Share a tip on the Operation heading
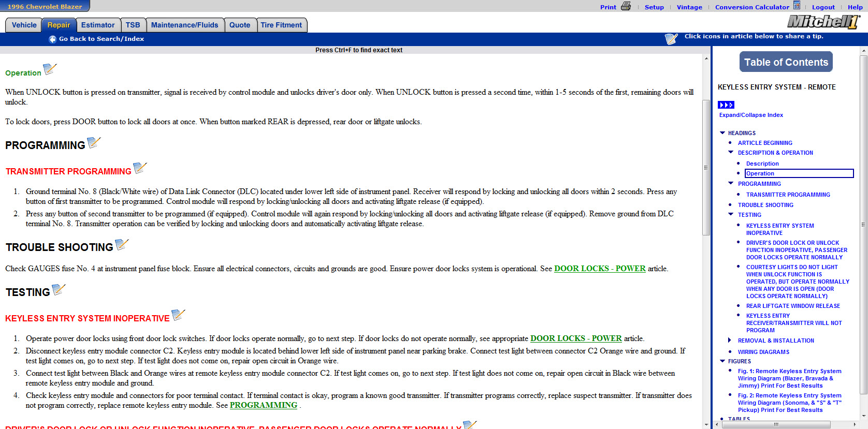The width and height of the screenshot is (868, 429). coord(50,69)
